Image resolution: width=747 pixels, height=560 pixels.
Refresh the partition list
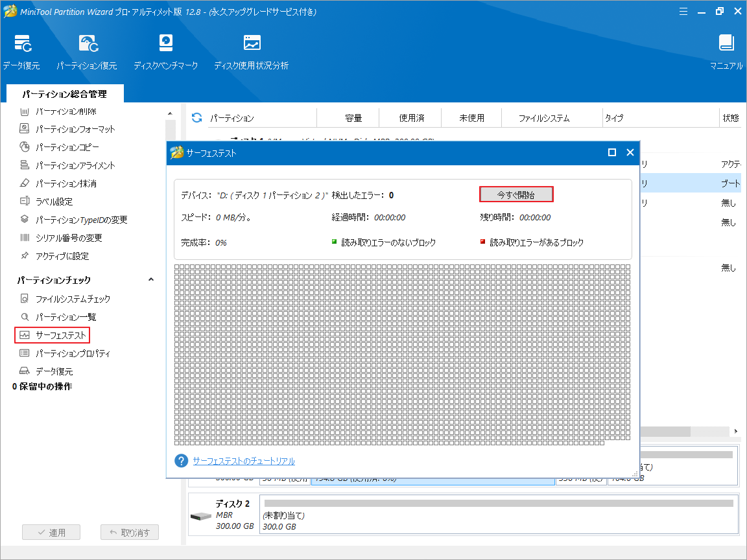196,117
